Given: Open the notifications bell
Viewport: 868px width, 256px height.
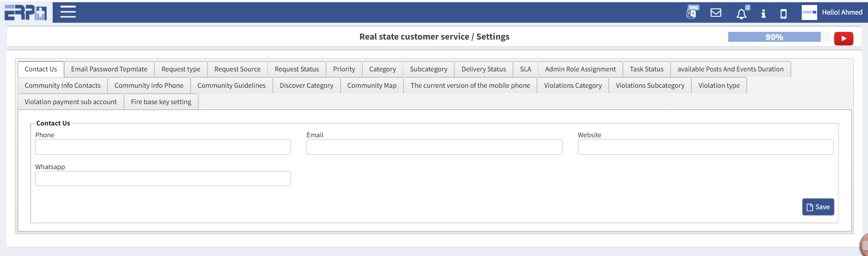Looking at the screenshot, I should [741, 14].
